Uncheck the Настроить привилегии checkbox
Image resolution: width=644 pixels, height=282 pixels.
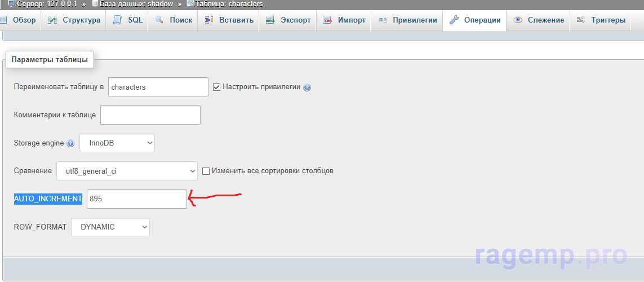click(x=216, y=87)
